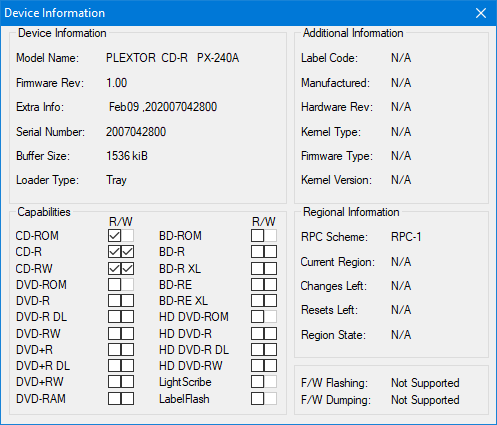The width and height of the screenshot is (497, 425).
Task: Click the Kernel Version N/A value
Action: (x=401, y=180)
